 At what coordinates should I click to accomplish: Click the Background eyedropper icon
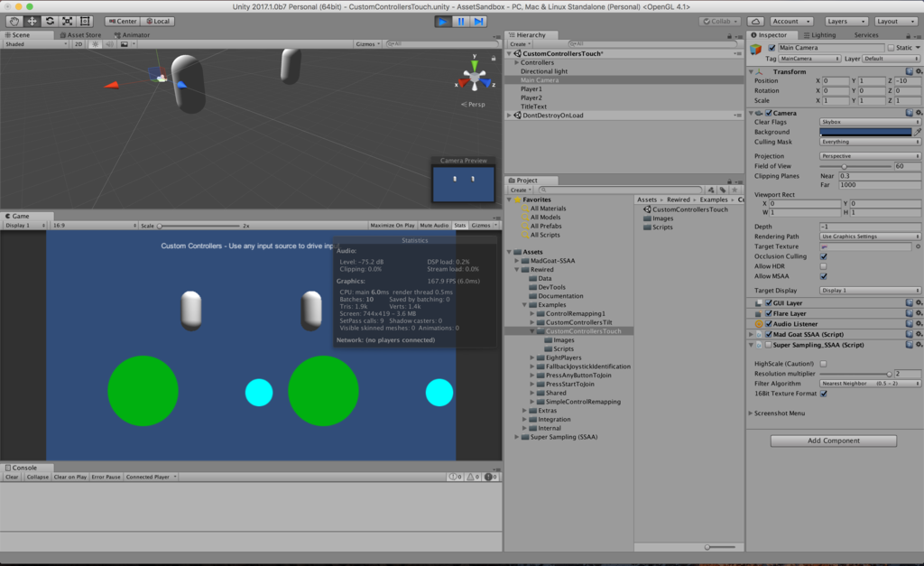(918, 132)
